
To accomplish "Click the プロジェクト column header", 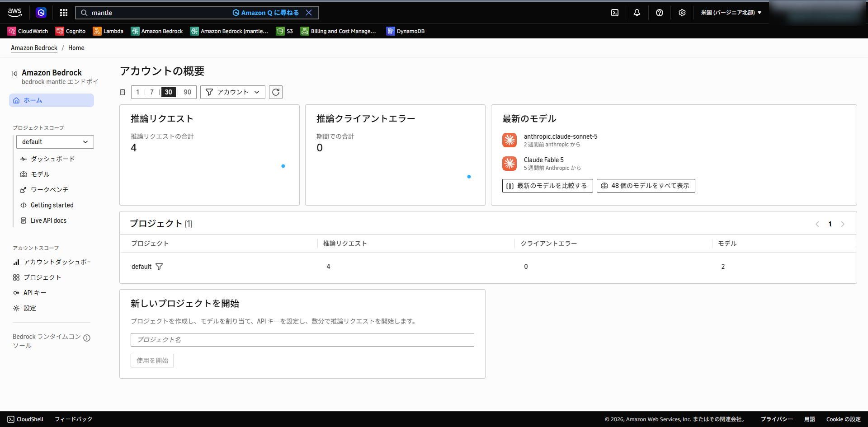I will [x=150, y=244].
